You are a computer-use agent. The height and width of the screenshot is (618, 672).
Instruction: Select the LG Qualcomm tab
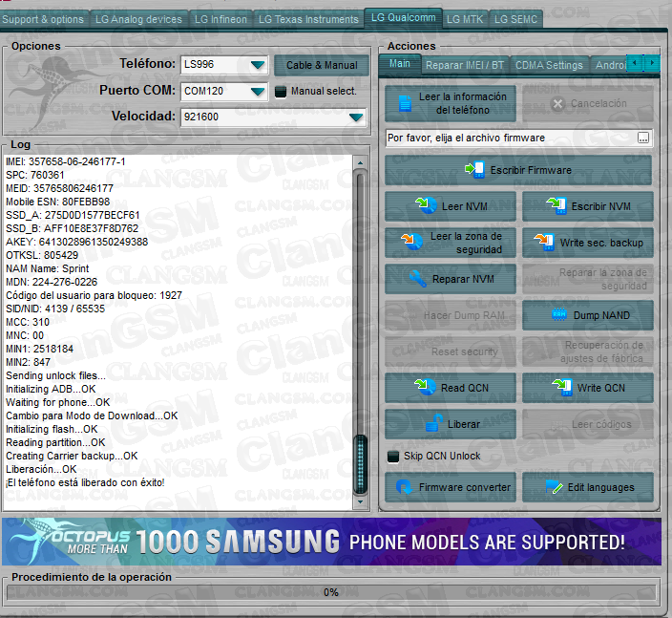click(x=403, y=18)
